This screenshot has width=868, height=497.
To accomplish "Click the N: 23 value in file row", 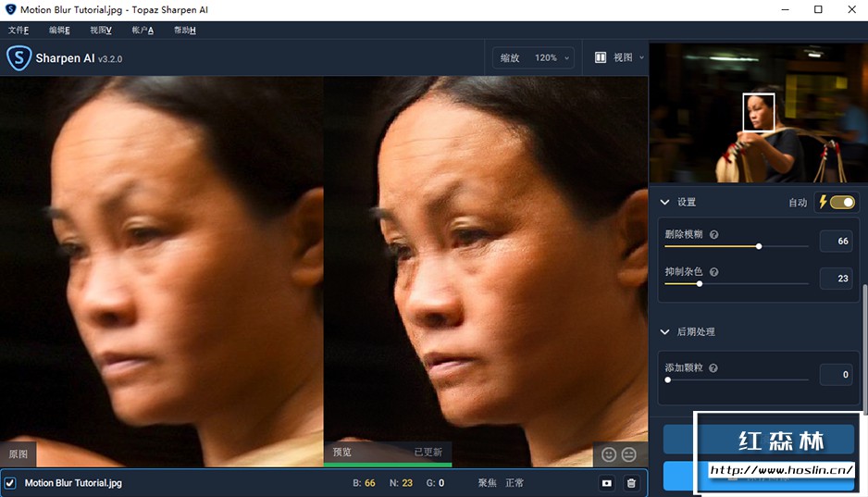I will (x=401, y=483).
